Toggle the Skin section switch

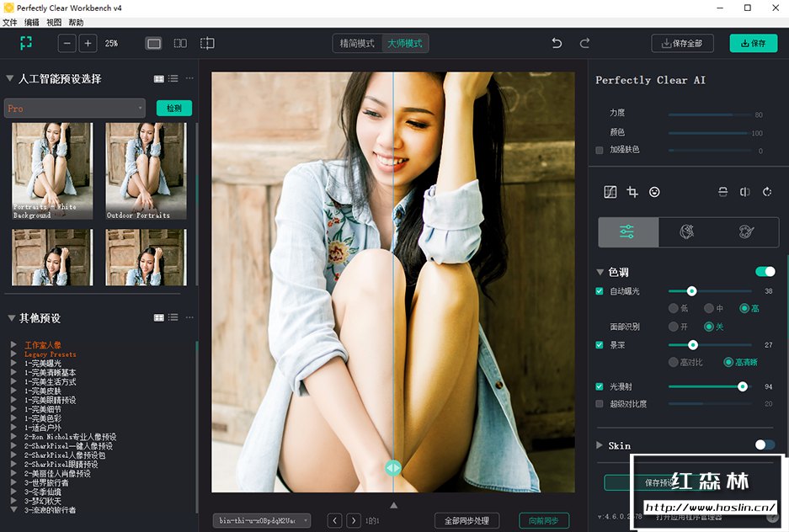[765, 444]
